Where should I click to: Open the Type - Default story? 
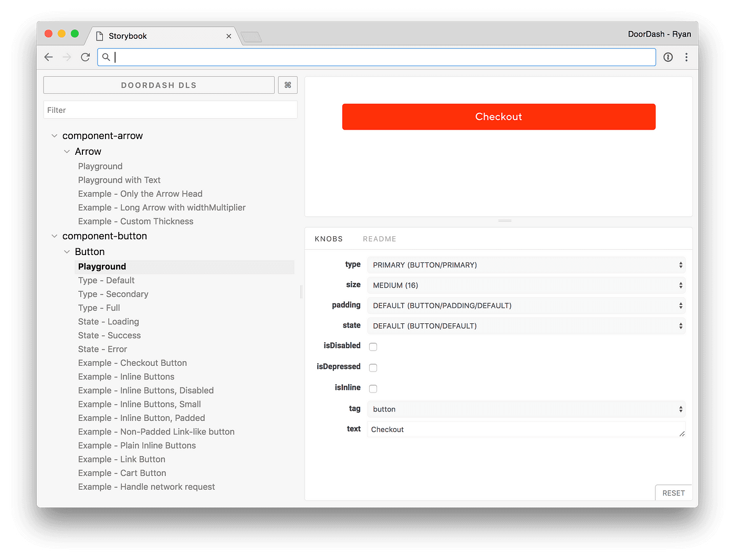[106, 280]
